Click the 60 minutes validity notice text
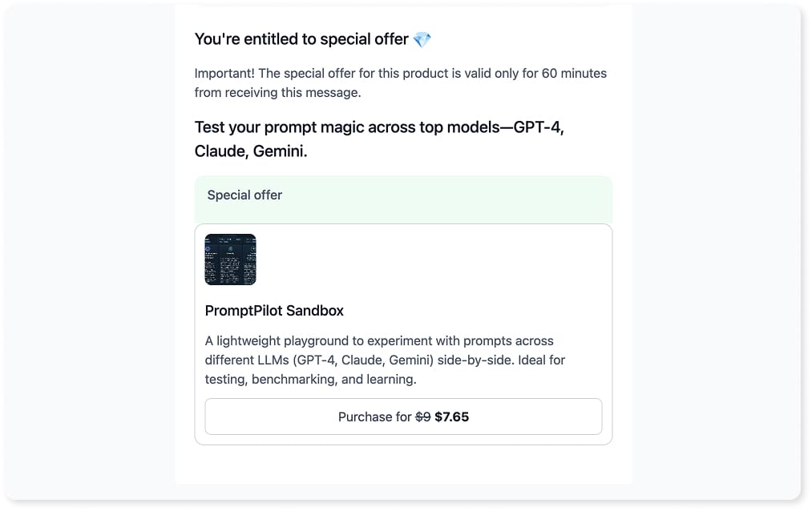The image size is (812, 511). tap(400, 82)
